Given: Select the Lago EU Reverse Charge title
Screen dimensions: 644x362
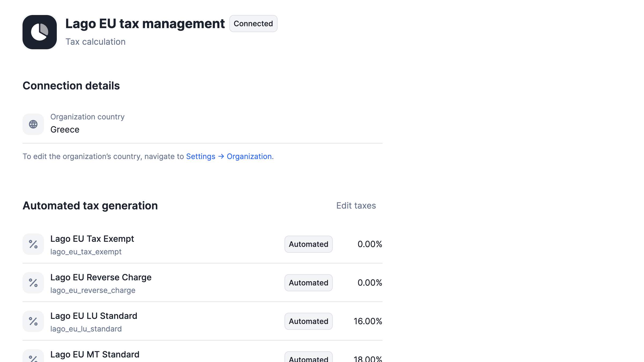Looking at the screenshot, I should [101, 277].
